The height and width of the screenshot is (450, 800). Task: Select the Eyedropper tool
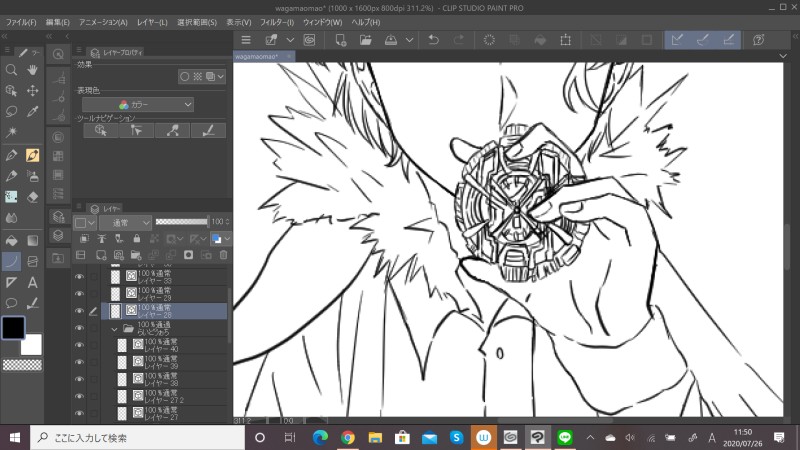click(x=33, y=111)
